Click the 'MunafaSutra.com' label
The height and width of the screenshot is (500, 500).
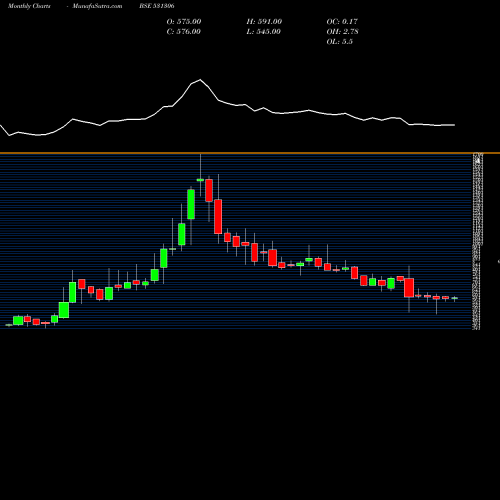coord(97,6)
